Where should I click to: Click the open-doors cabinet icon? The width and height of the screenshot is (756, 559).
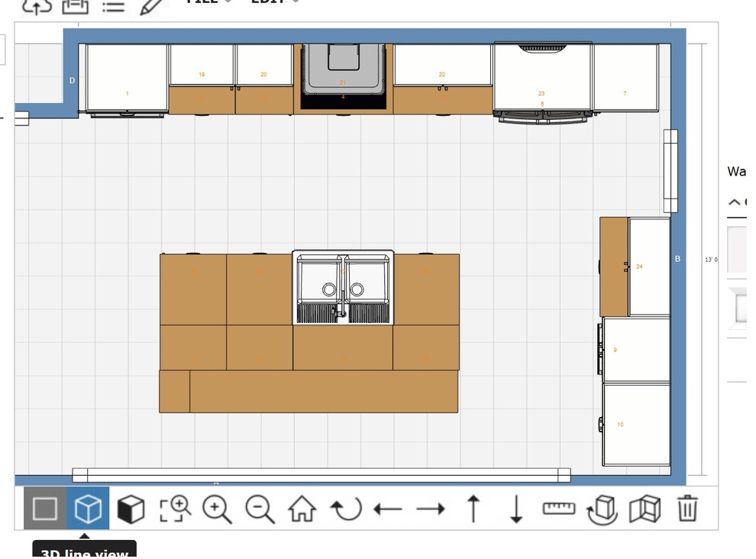(x=645, y=509)
